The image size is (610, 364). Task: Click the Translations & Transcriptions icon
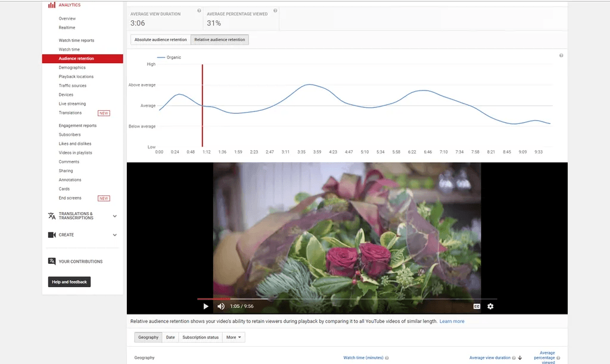click(52, 216)
